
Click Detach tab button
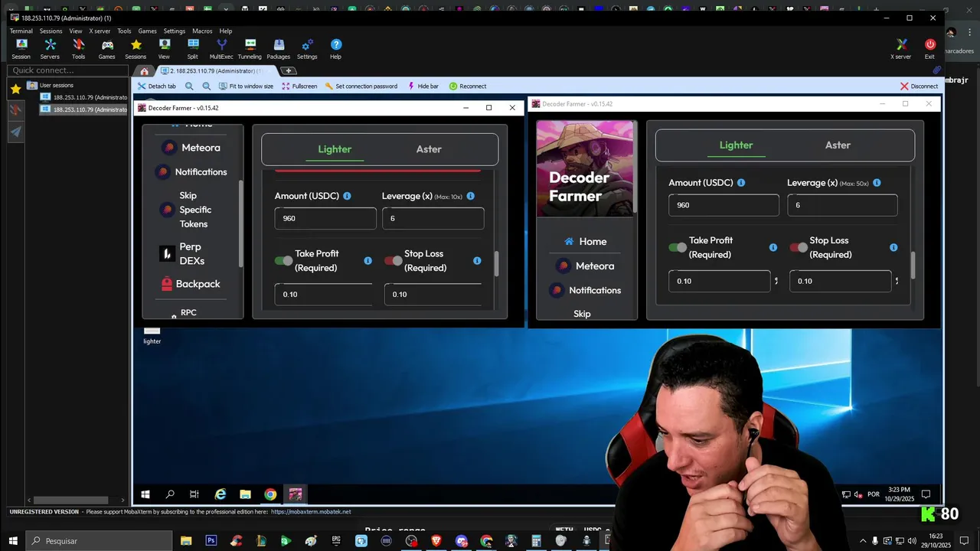[x=157, y=86]
